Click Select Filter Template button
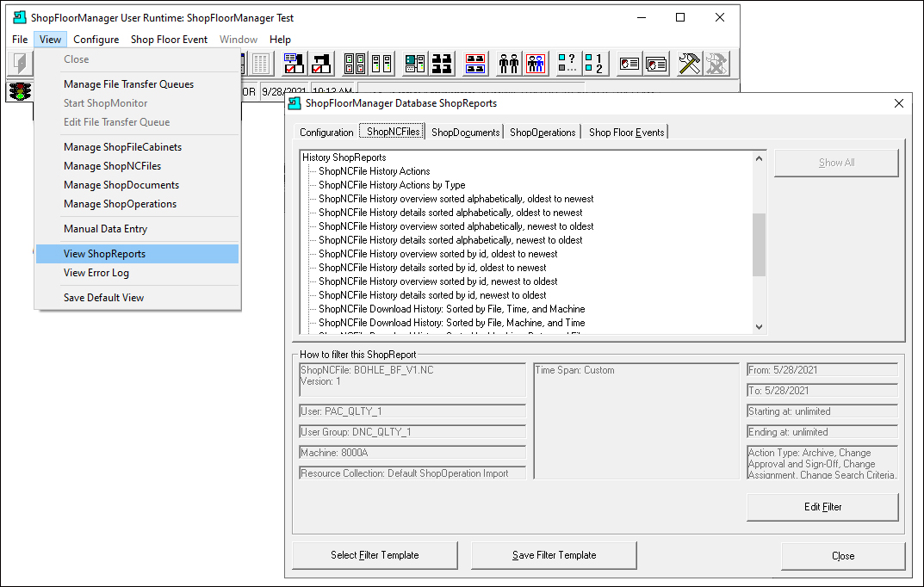 click(x=375, y=555)
